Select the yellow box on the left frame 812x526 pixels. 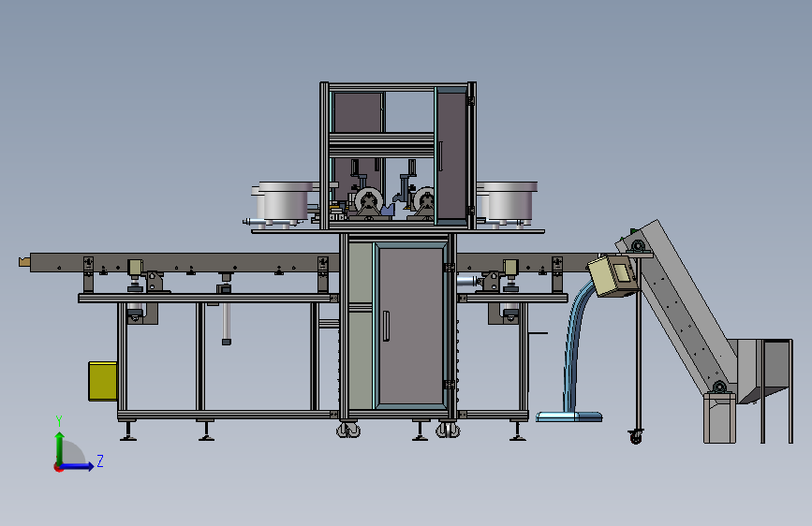click(102, 382)
